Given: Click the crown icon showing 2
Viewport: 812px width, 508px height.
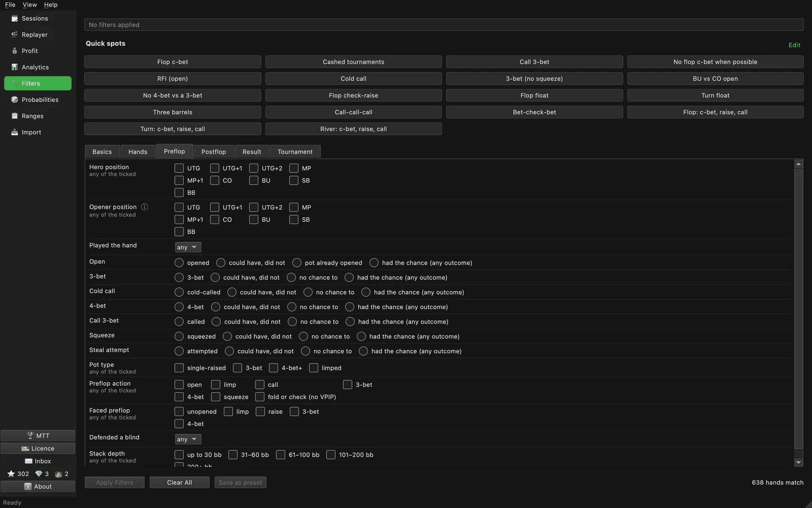Looking at the screenshot, I should 59,474.
